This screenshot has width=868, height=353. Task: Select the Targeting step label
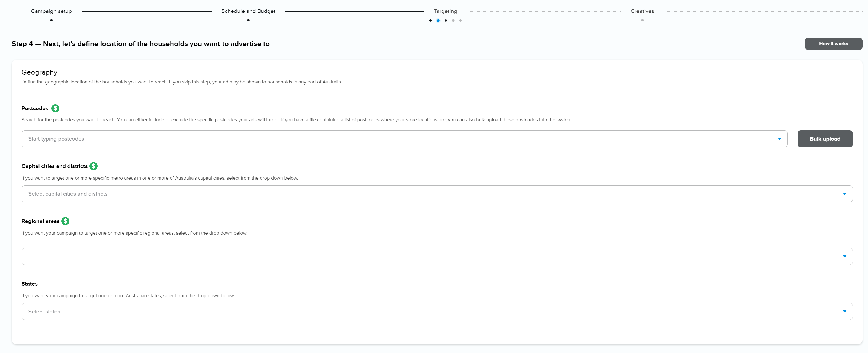(x=445, y=11)
